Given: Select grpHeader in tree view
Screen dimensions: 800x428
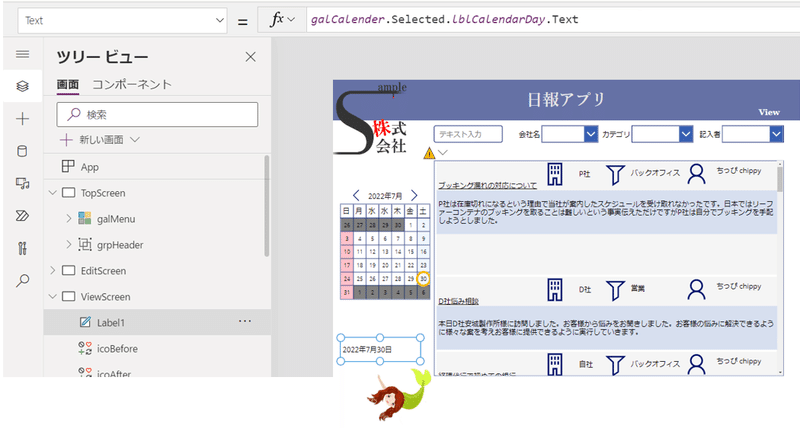Looking at the screenshot, I should (x=120, y=245).
